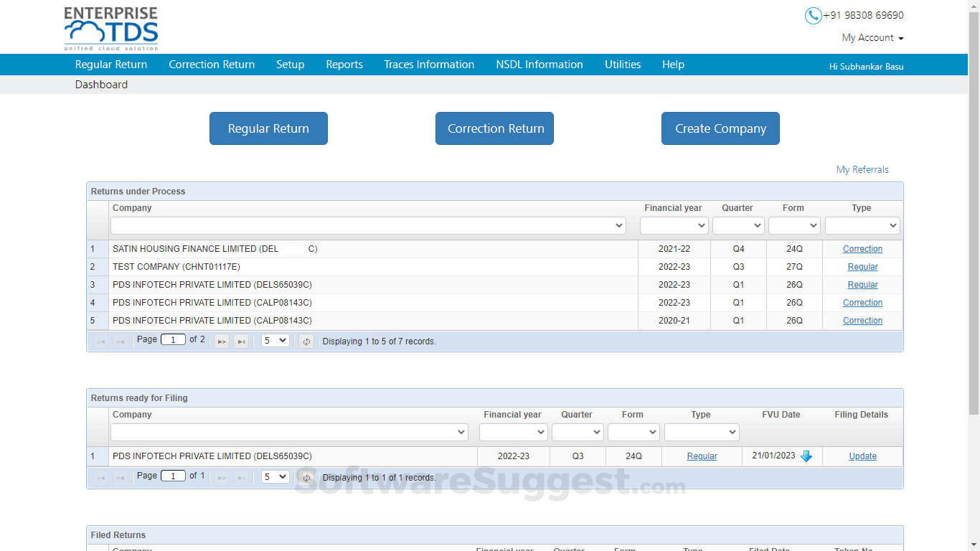The width and height of the screenshot is (980, 551).
Task: Click first page icon under Returns ready for Filing
Action: point(100,476)
